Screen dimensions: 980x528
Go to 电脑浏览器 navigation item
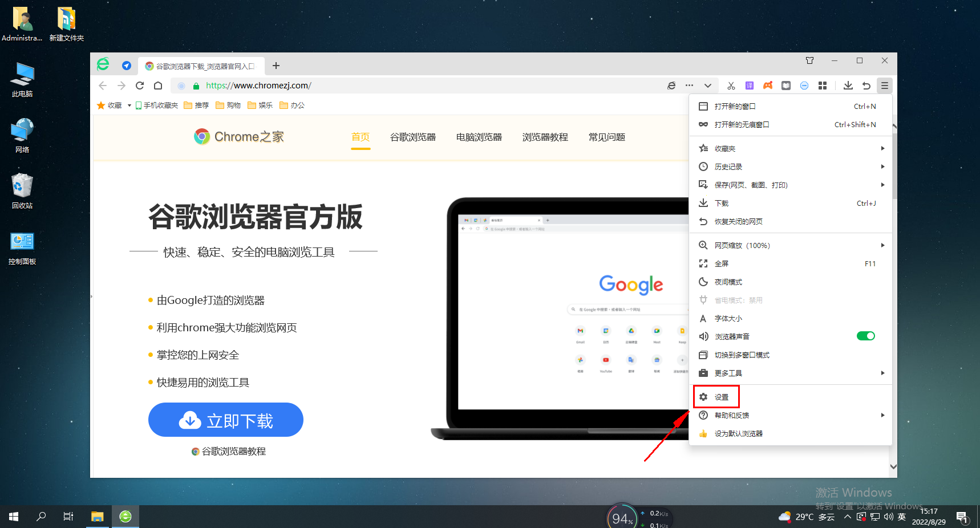(x=479, y=137)
